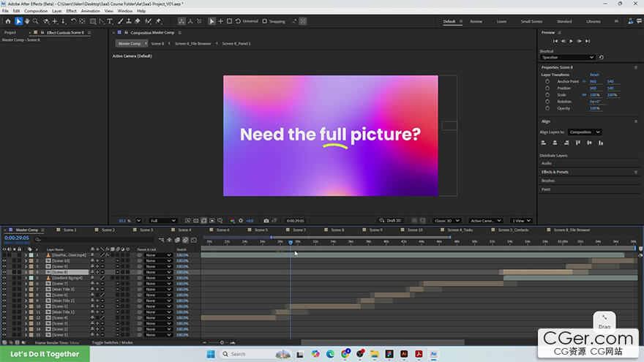The height and width of the screenshot is (362, 644).
Task: Toggle the Draft 3D button
Action: [390, 221]
